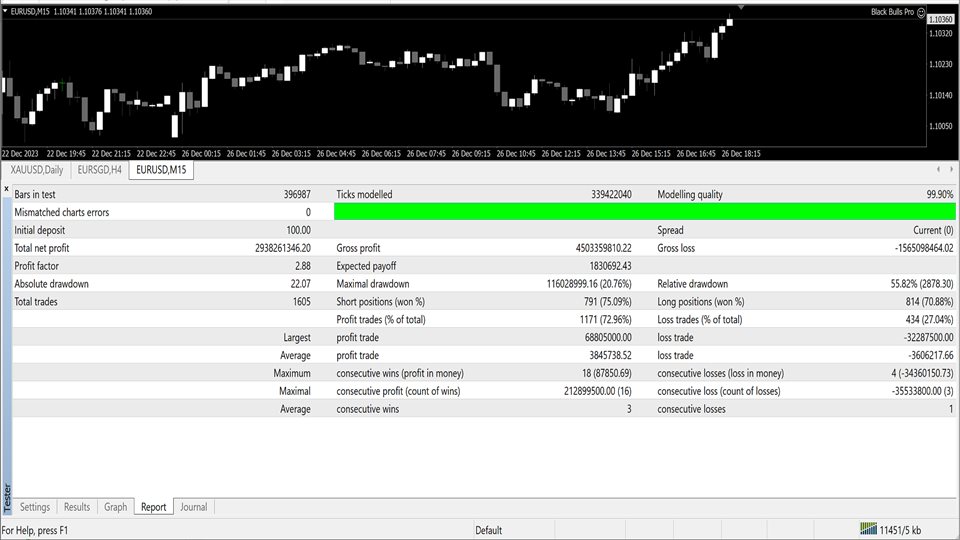The width and height of the screenshot is (960, 540).
Task: Click the Total net profit value 2938261346.20
Action: coord(283,248)
